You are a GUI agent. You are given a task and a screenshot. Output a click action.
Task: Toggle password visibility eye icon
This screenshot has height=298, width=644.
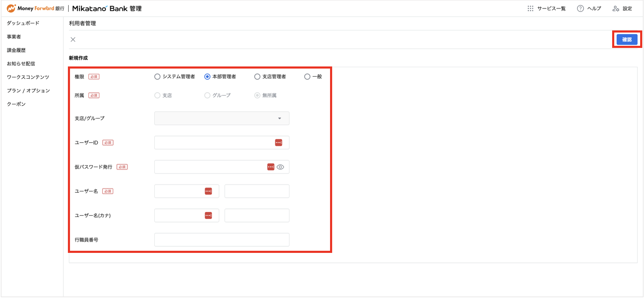coord(280,167)
